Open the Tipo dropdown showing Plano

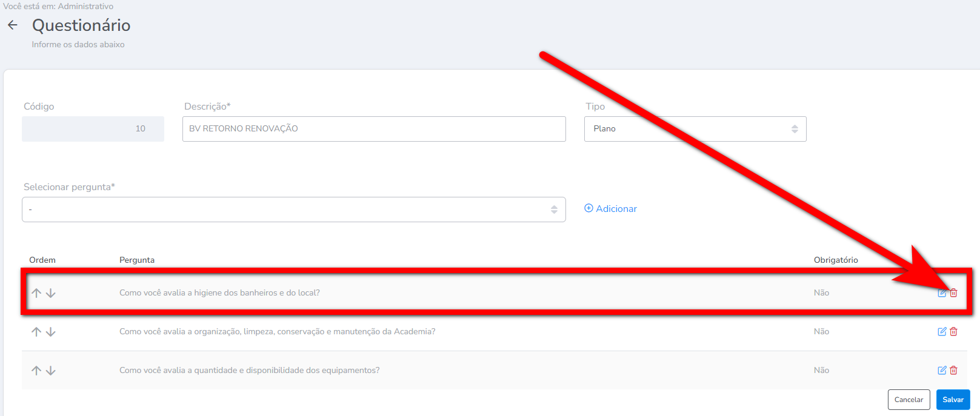pos(695,129)
